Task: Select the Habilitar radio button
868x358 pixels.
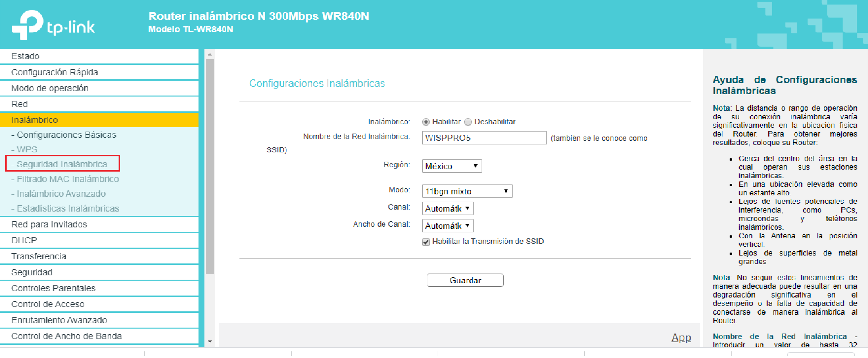Action: pyautogui.click(x=425, y=122)
